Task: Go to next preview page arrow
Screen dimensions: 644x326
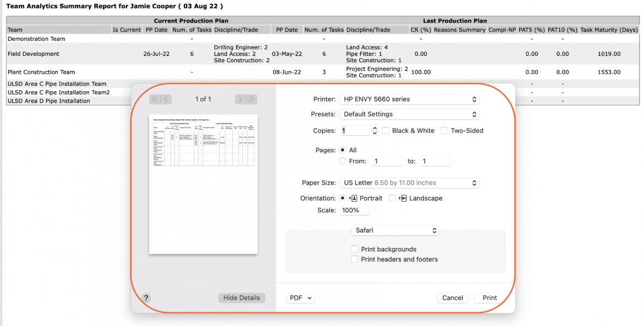Action: point(241,100)
